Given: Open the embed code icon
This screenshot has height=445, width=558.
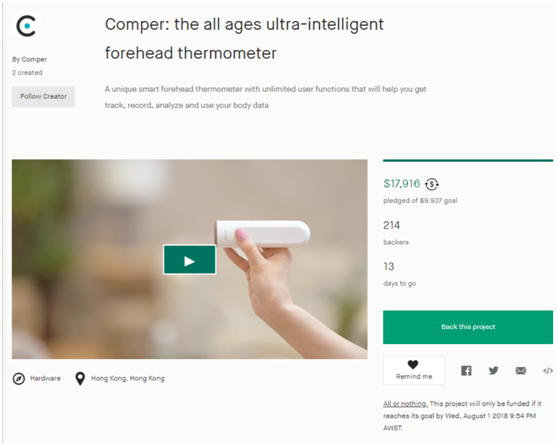Looking at the screenshot, I should coord(548,371).
